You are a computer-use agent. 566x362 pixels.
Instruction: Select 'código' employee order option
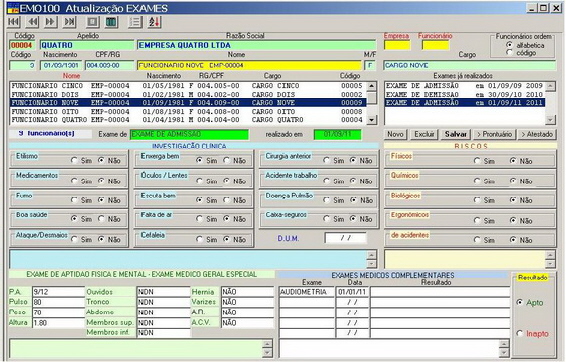point(510,53)
